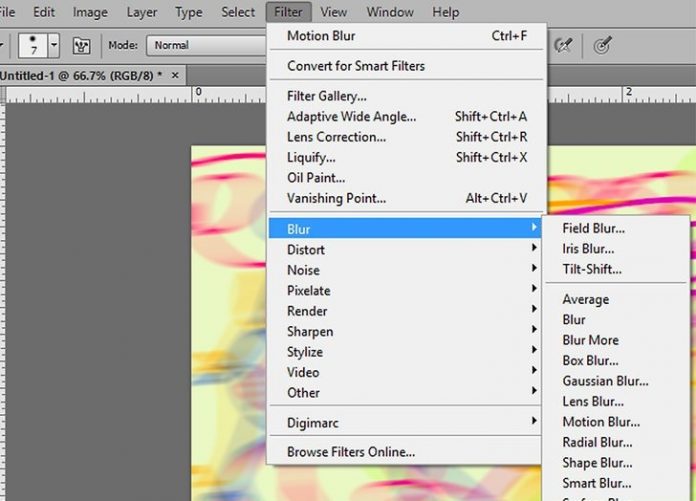Open the Layer menu
Image resolution: width=696 pixels, height=501 pixels.
(x=142, y=13)
